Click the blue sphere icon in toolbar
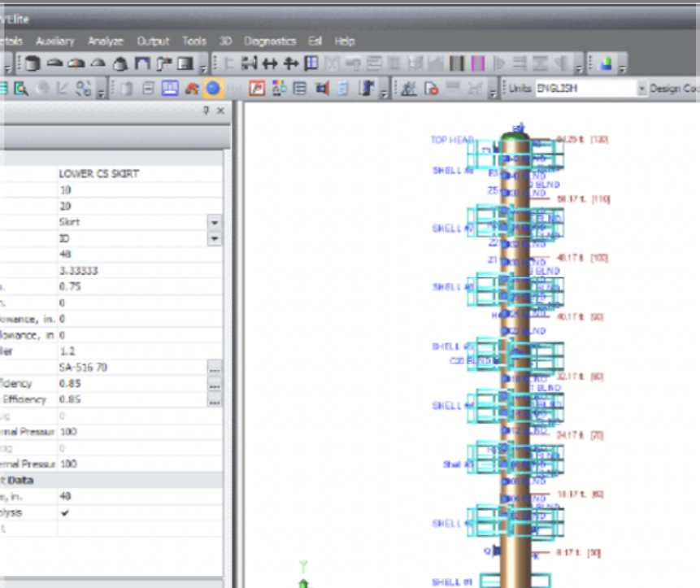The height and width of the screenshot is (588, 700). pyautogui.click(x=213, y=89)
